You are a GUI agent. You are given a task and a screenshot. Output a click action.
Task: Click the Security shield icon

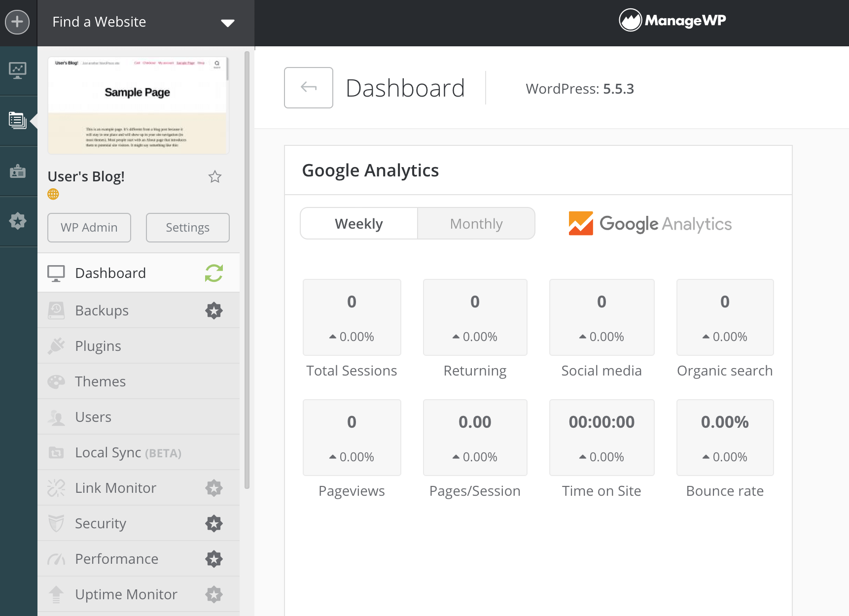click(56, 523)
